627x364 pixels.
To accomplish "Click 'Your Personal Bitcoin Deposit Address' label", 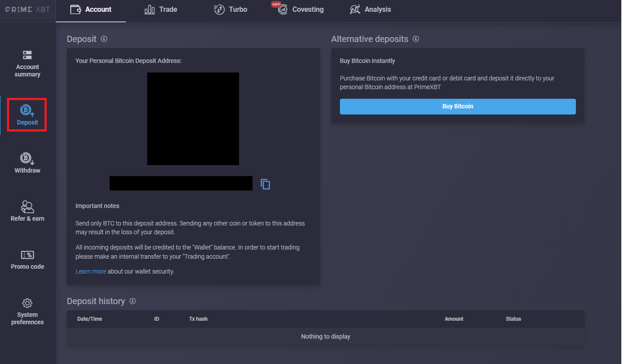I will point(128,61).
